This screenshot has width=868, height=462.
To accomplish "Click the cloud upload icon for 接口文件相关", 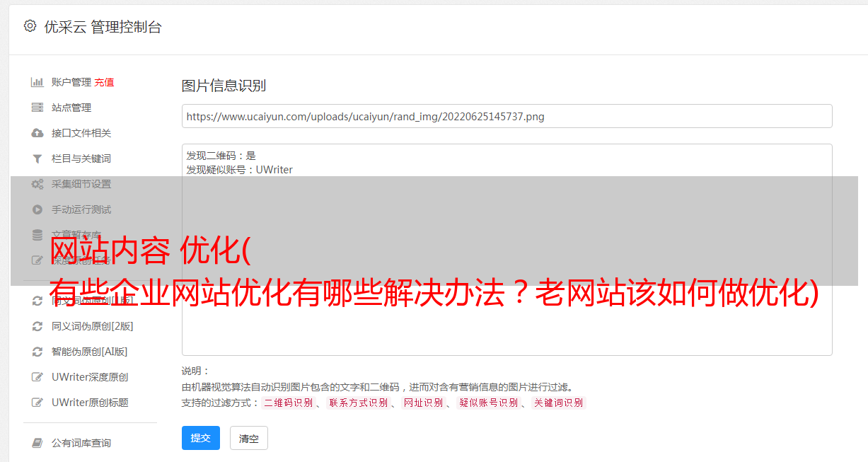I will 37,133.
